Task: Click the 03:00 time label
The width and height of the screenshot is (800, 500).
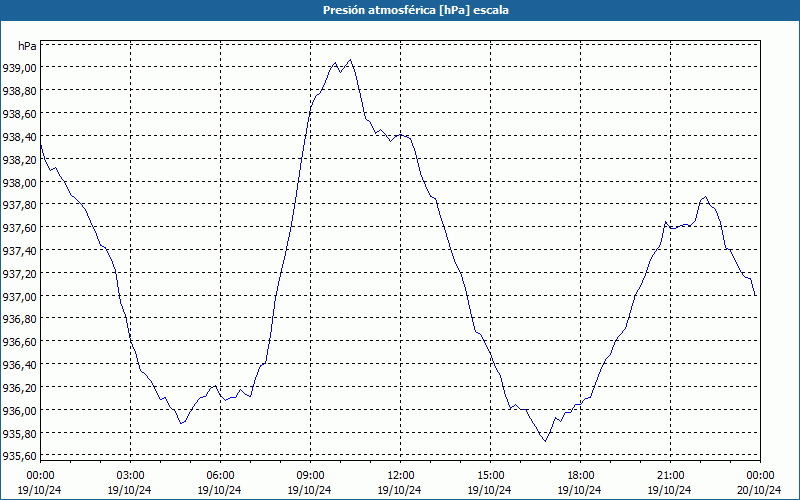Action: tap(130, 476)
